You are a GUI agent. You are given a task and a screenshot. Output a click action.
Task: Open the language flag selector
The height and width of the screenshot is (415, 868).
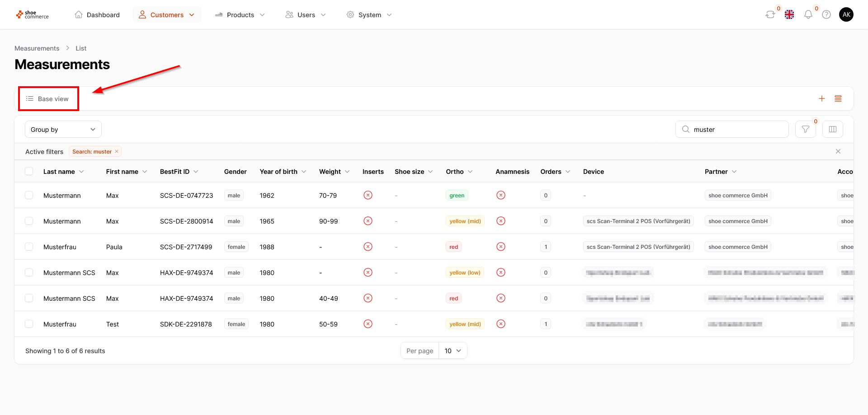tap(789, 15)
